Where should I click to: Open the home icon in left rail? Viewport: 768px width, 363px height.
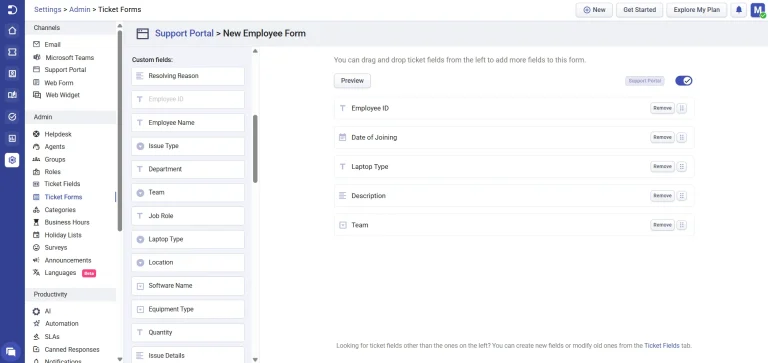pyautogui.click(x=12, y=30)
